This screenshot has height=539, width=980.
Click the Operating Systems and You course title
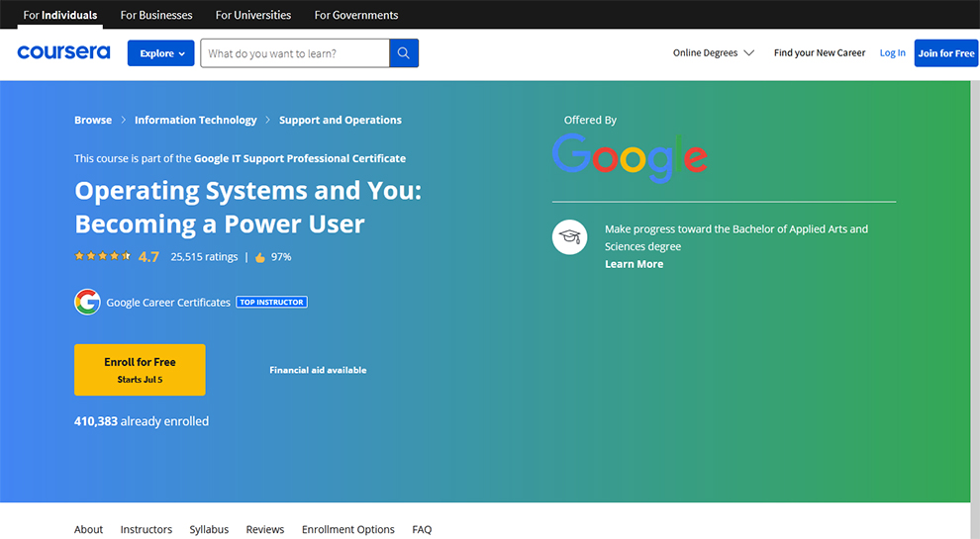point(248,208)
